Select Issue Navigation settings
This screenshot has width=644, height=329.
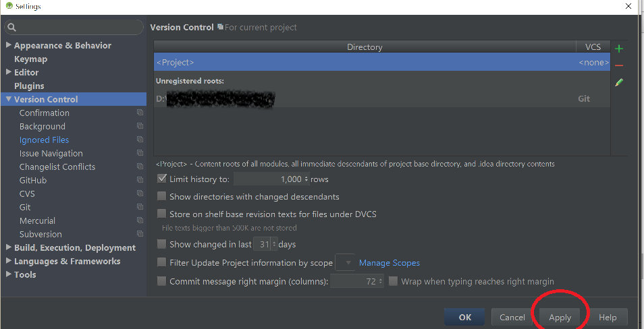pyautogui.click(x=51, y=154)
